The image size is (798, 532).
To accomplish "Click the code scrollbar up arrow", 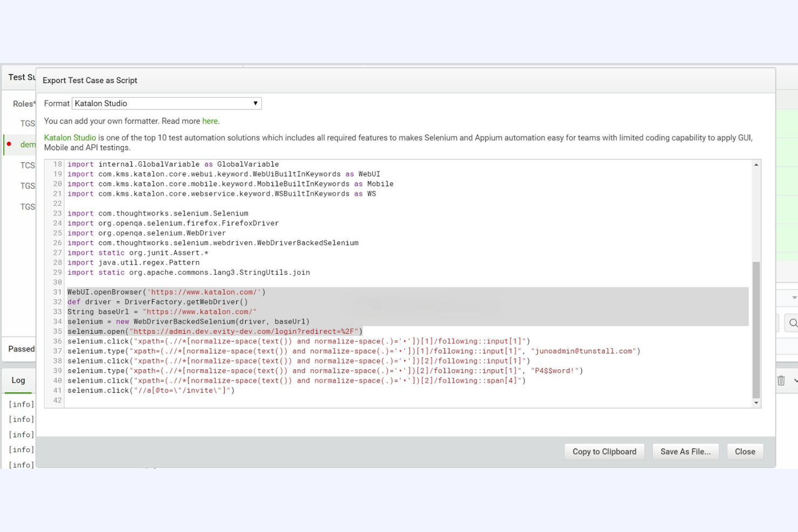I will pyautogui.click(x=756, y=165).
